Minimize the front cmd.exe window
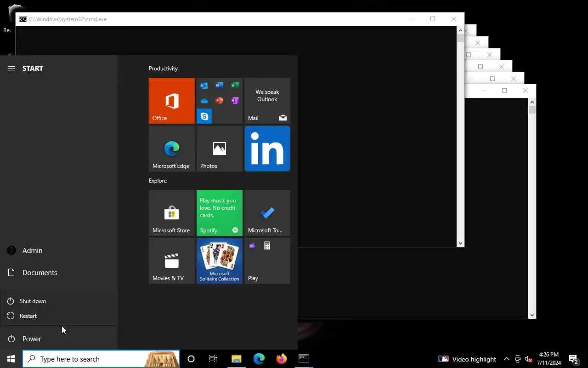The image size is (588, 368). click(x=412, y=19)
